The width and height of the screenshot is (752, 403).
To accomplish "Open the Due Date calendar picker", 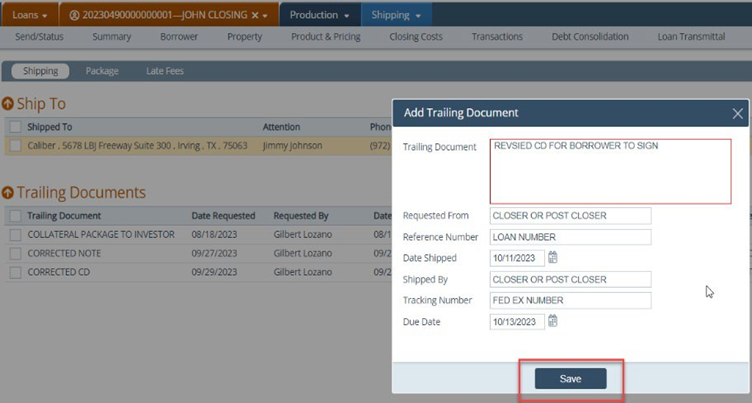I will 552,321.
